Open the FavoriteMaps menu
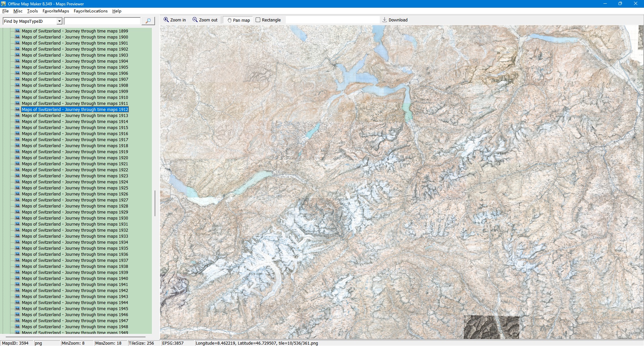 pos(56,11)
